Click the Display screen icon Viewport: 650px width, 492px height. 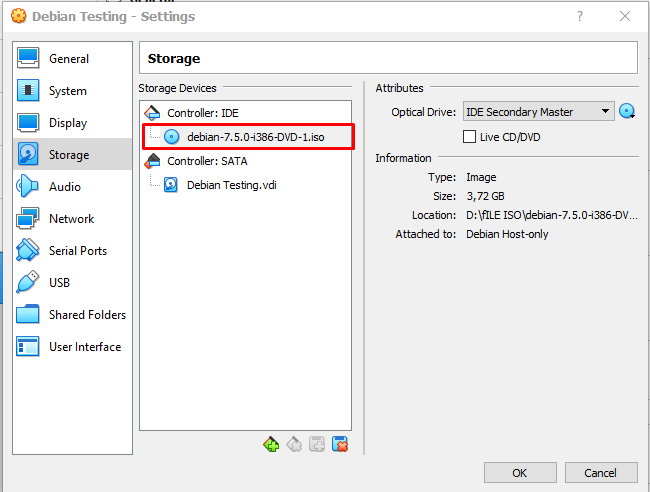point(28,122)
